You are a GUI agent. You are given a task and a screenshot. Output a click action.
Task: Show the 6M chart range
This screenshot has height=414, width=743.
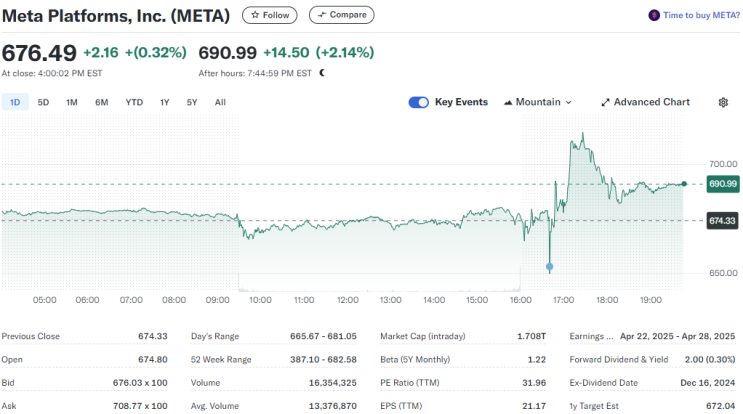101,102
